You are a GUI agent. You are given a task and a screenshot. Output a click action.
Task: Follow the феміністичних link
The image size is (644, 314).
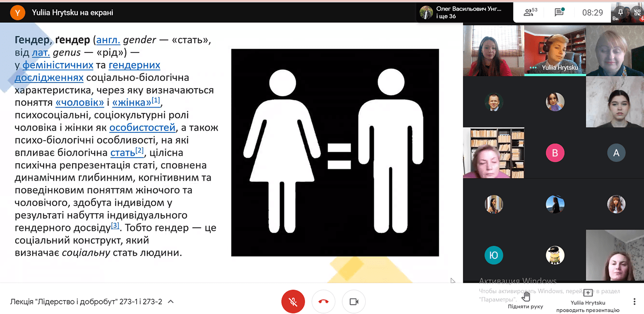pyautogui.click(x=58, y=65)
